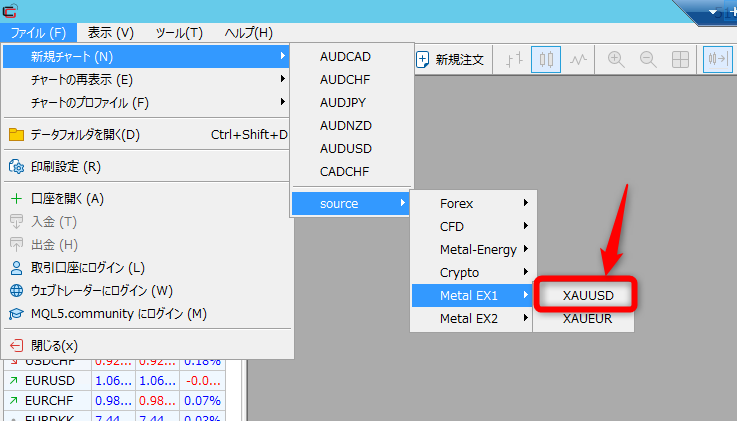Expand the Metal-Energy symbol group
This screenshot has width=737, height=421.
click(473, 250)
